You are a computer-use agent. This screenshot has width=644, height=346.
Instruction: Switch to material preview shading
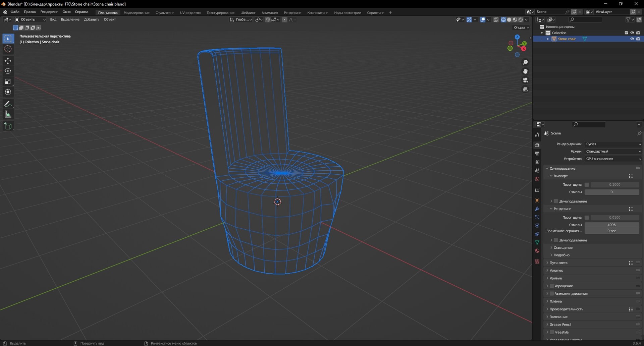515,20
